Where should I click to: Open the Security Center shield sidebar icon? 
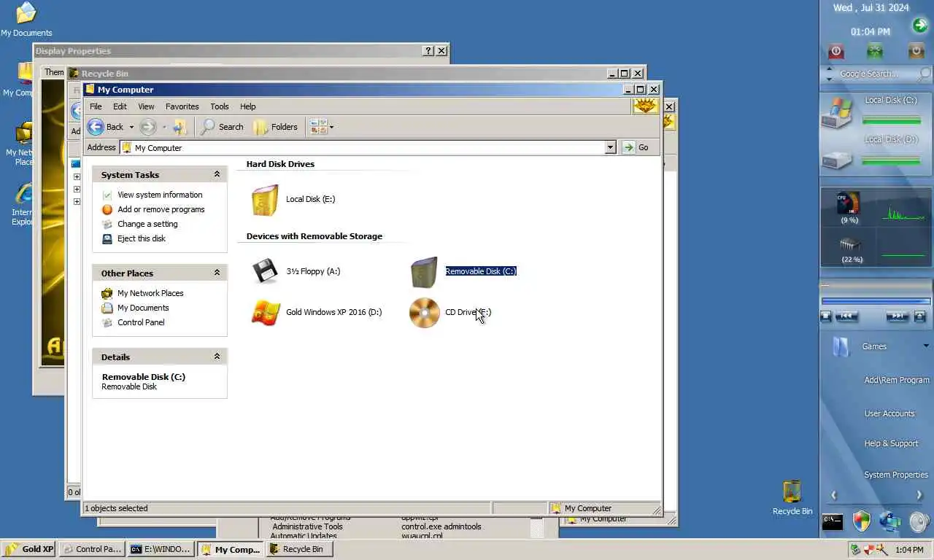862,521
